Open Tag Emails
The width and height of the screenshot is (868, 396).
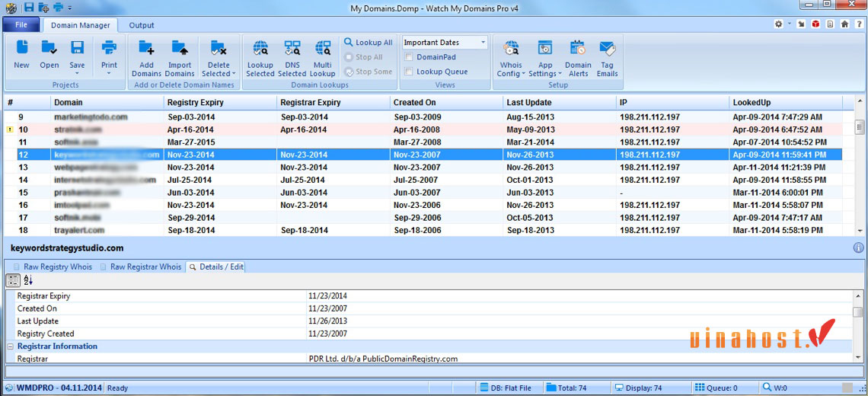(x=608, y=58)
